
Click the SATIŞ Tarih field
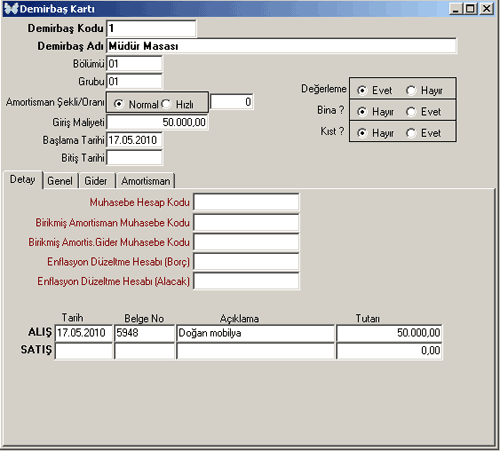pyautogui.click(x=84, y=351)
